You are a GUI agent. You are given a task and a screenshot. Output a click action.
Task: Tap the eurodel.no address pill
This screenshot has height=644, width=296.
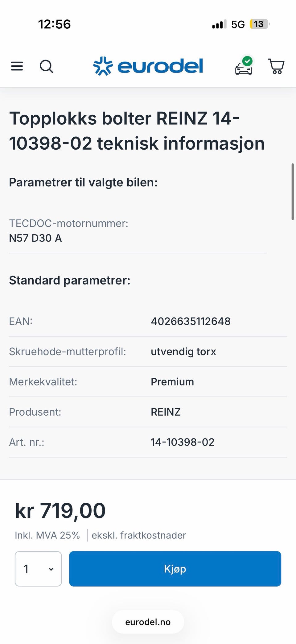[x=148, y=622]
